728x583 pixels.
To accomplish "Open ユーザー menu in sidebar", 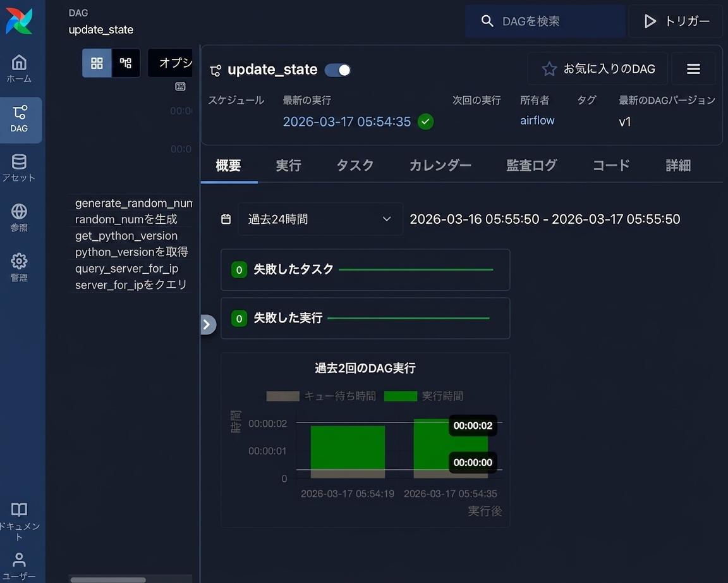I will click(19, 567).
